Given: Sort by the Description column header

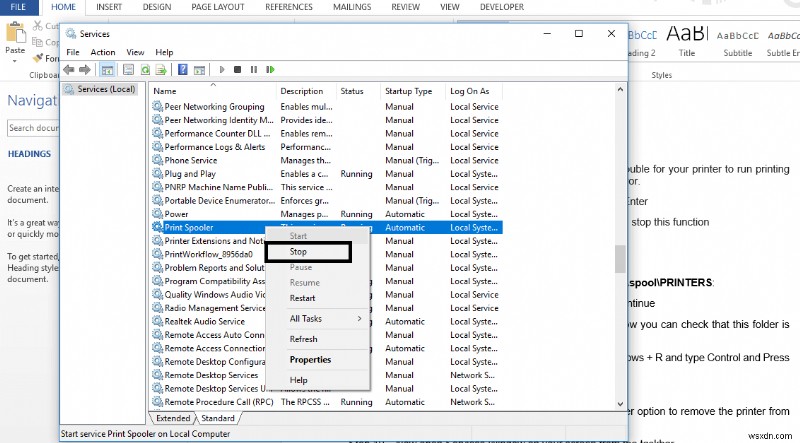Looking at the screenshot, I should [x=306, y=91].
